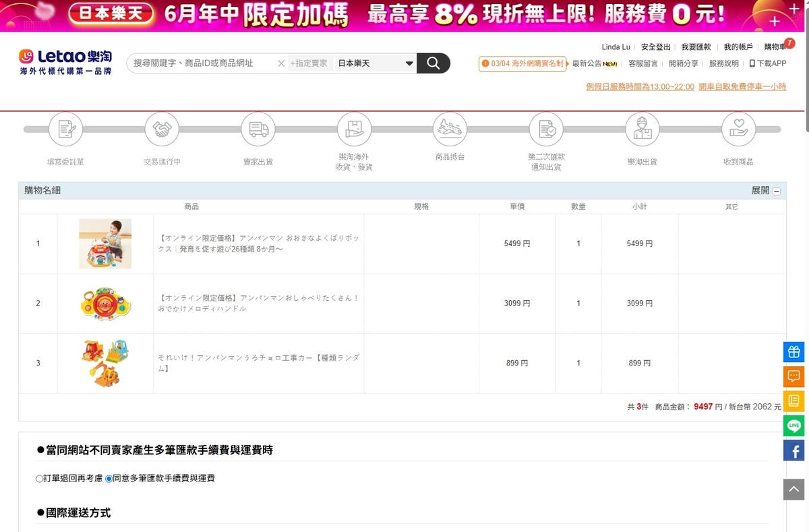The height and width of the screenshot is (532, 809).
Task: Collapse 購物名細 with the minus icon
Action: pyautogui.click(x=776, y=191)
